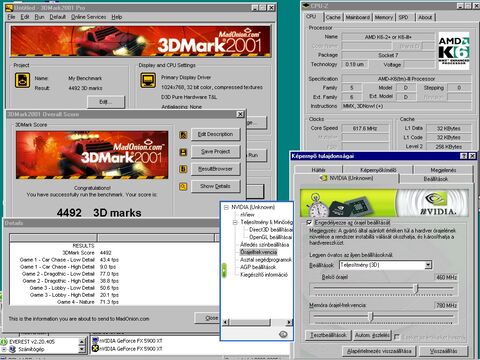
Task: Click the Tesztbeállítások button
Action: [x=328, y=335]
